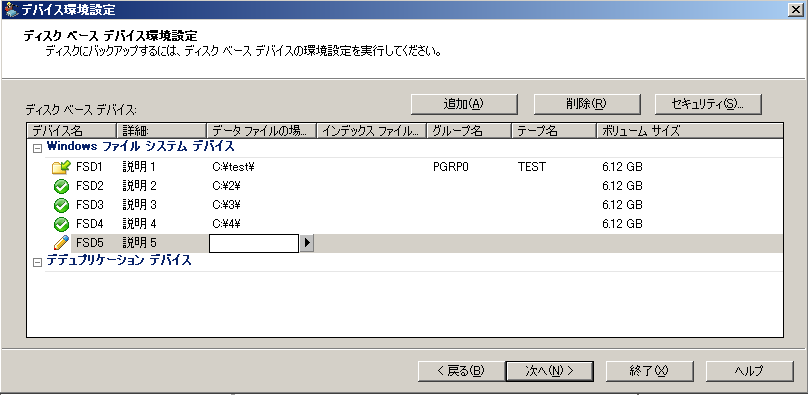
Task: Click the 6.12 GB size in FSD4 row
Action: point(622,225)
